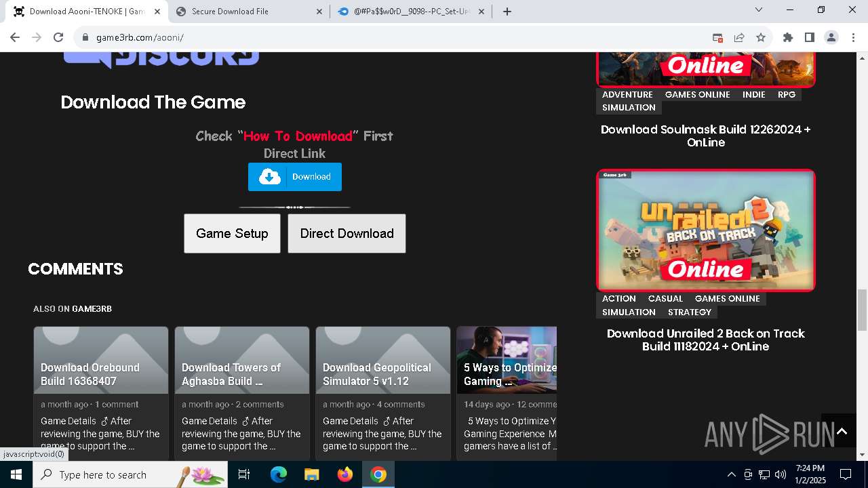Open Download Towers of Aghasba card

(242, 393)
